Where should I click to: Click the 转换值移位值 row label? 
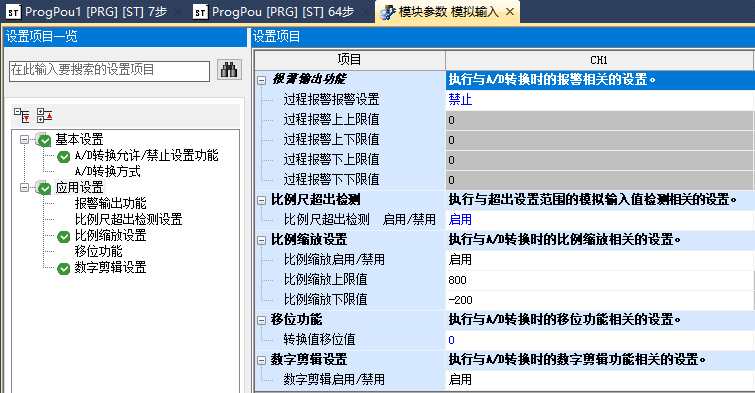319,340
